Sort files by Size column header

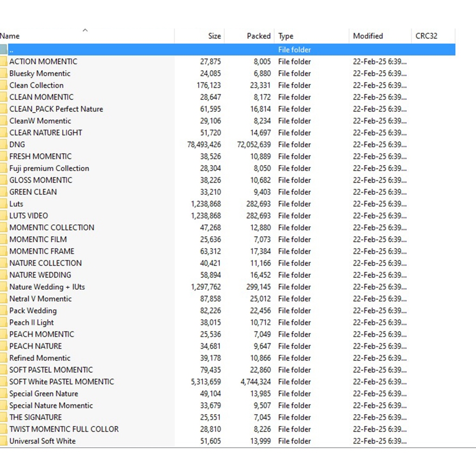[214, 36]
